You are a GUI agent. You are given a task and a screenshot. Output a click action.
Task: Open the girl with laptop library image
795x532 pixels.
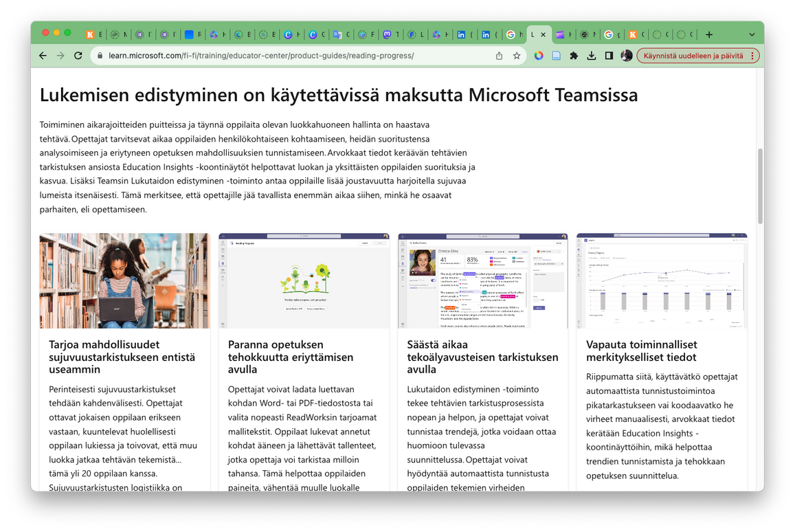pos(125,280)
